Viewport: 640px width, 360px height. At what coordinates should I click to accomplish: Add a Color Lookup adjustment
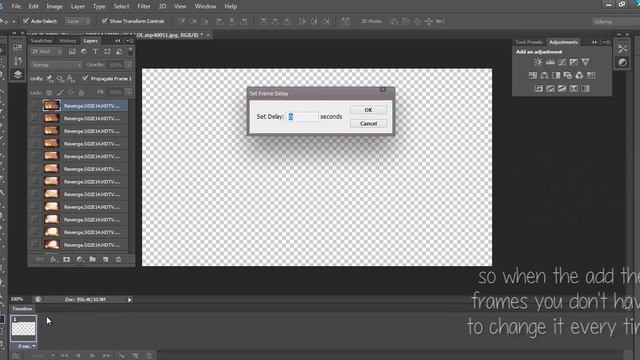tap(591, 76)
